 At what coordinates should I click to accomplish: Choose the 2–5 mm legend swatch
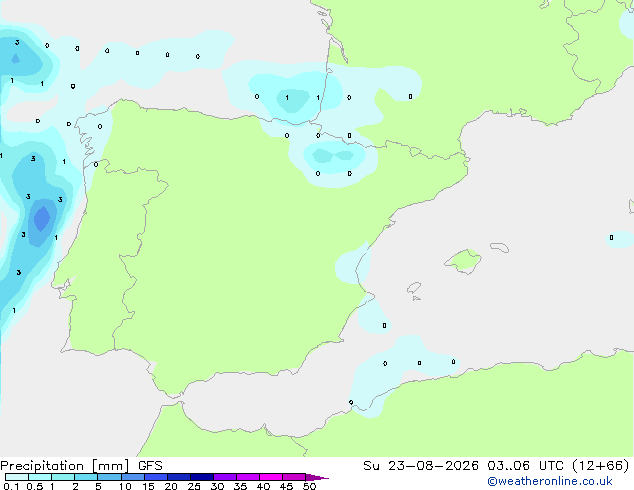click(x=86, y=477)
